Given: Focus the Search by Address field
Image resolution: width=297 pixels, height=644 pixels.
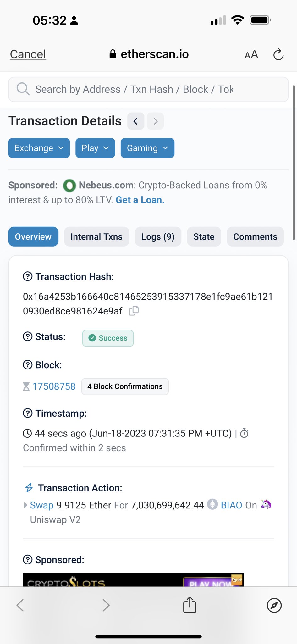Looking at the screenshot, I should [148, 89].
